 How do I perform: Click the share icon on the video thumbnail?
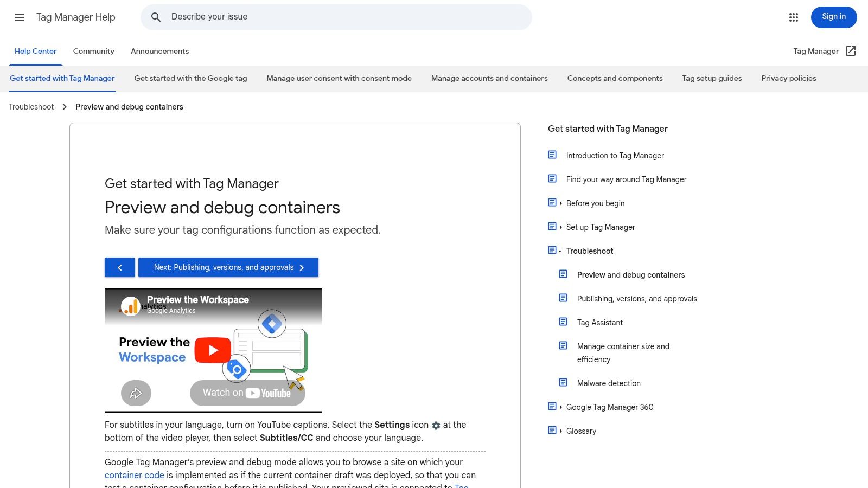136,393
